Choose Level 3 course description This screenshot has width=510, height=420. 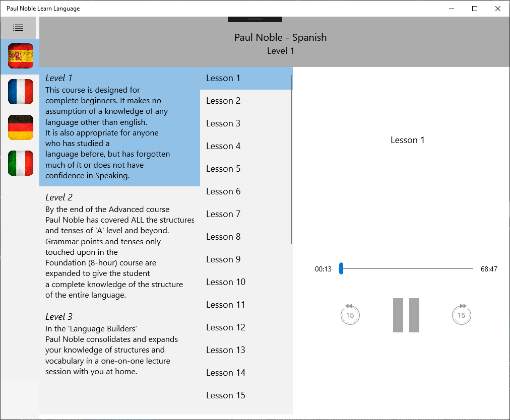(x=120, y=344)
